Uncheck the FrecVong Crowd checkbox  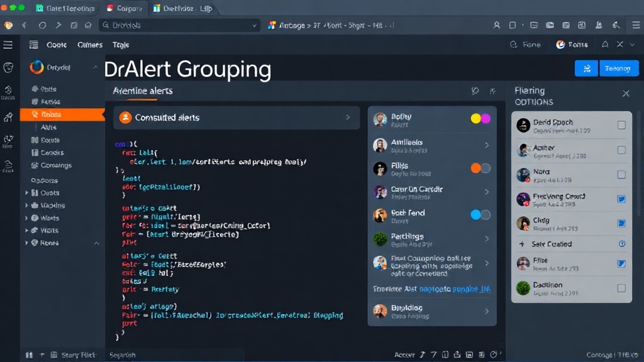point(621,199)
